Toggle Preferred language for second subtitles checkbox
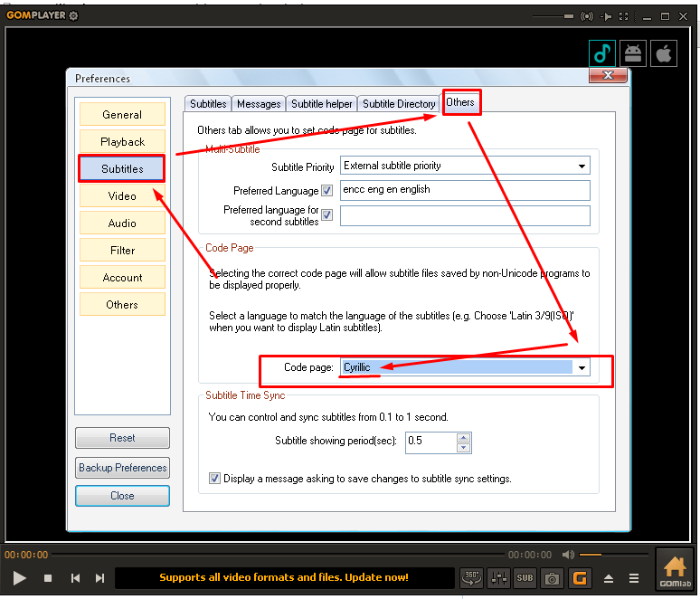This screenshot has width=700, height=599. (x=326, y=215)
